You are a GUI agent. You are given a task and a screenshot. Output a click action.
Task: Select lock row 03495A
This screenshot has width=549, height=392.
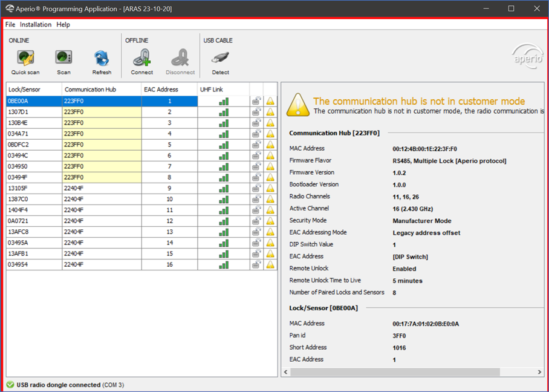pos(141,243)
